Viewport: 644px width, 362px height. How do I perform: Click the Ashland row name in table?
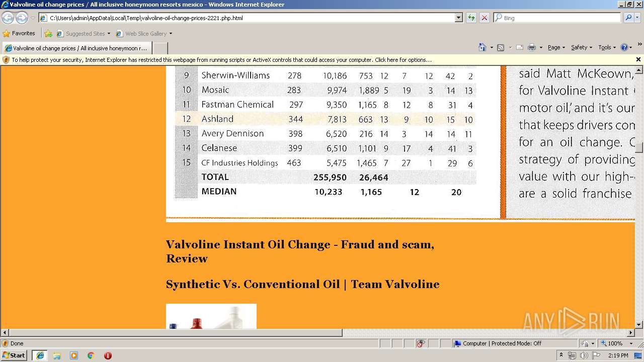[217, 119]
